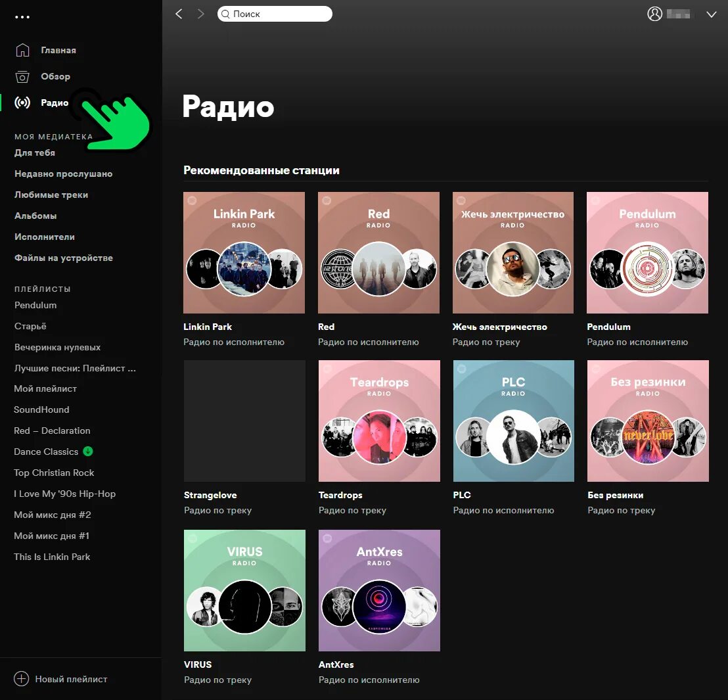This screenshot has width=728, height=700.
Task: Open the blank Strangelove station cover
Action: click(244, 421)
